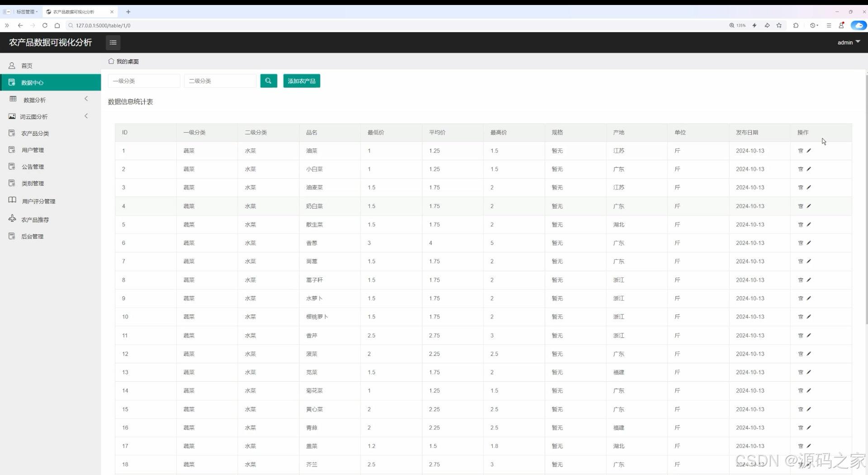The width and height of the screenshot is (868, 475).
Task: Click the 数据信息统计表 heading
Action: [130, 102]
